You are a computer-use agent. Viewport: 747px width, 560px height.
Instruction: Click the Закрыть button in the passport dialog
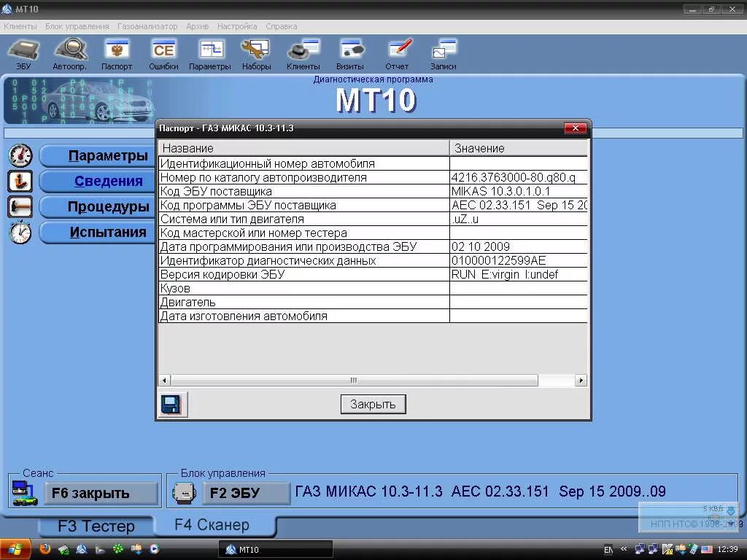click(373, 404)
